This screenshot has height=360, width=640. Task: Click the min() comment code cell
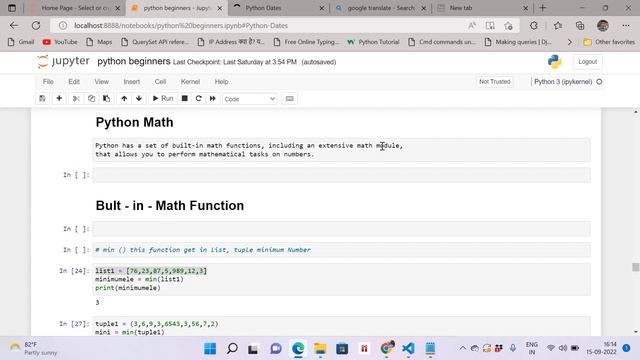tap(341, 250)
